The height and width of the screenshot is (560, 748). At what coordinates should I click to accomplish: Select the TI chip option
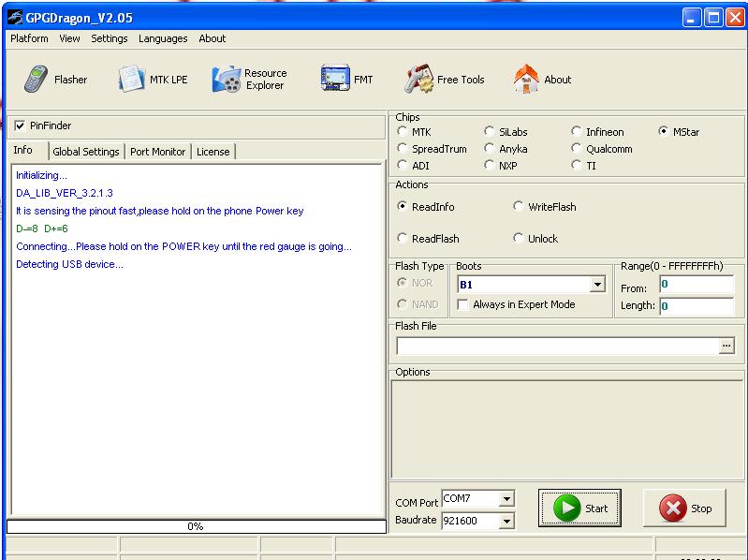click(x=577, y=165)
